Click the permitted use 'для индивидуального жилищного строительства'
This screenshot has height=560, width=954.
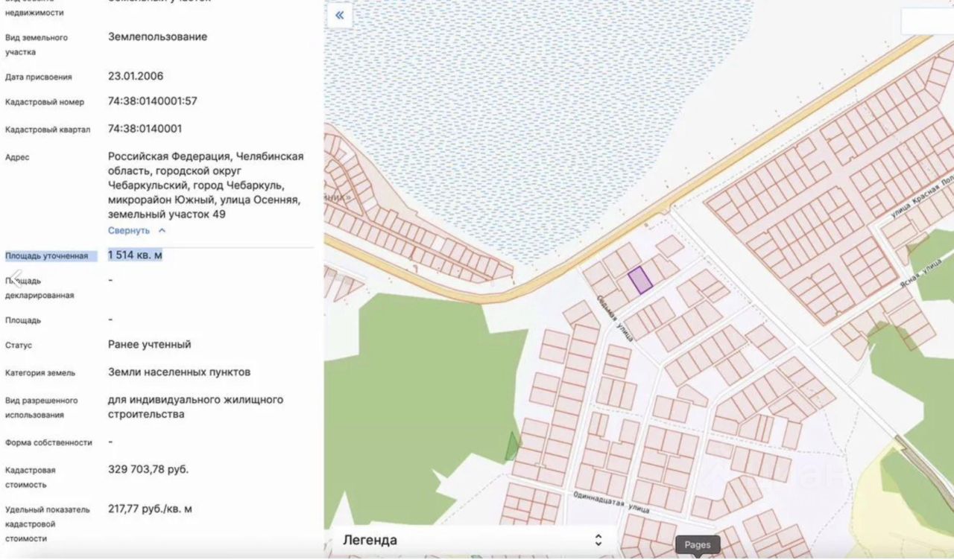click(196, 407)
